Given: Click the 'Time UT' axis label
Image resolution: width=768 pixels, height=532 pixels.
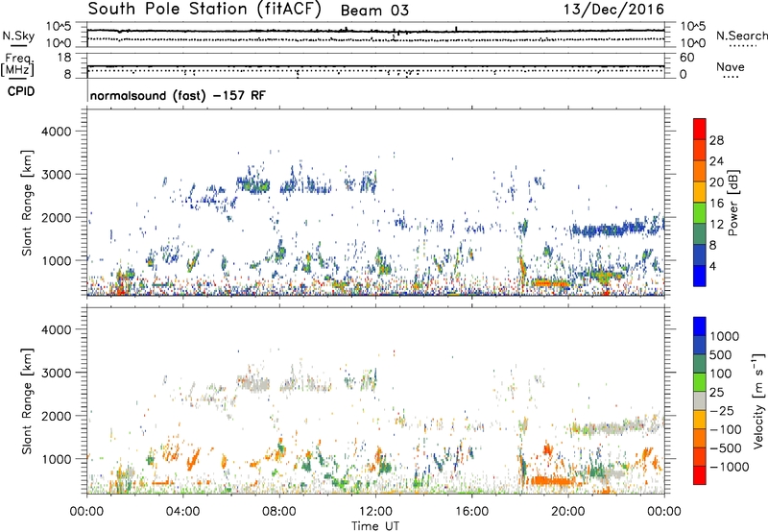Looking at the screenshot, I should (x=375, y=526).
